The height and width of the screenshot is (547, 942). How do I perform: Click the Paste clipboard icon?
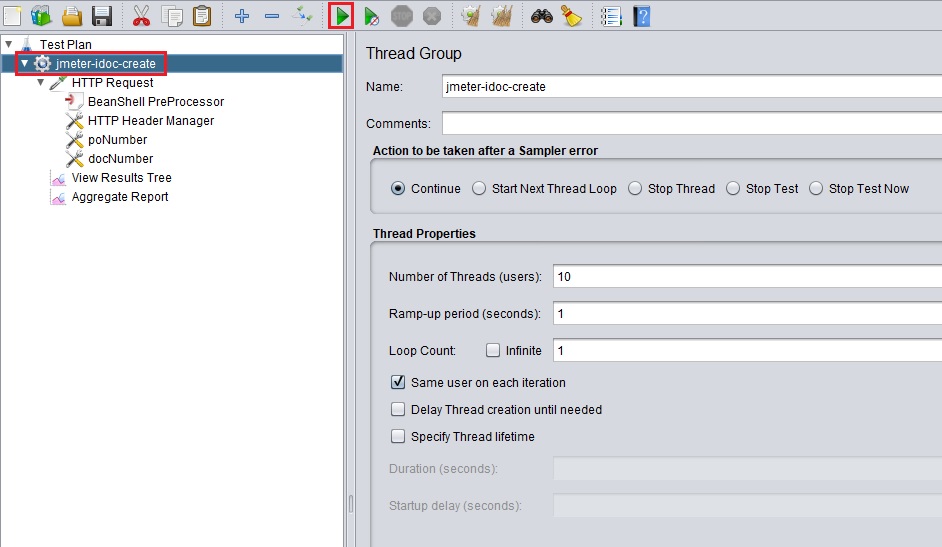point(202,16)
